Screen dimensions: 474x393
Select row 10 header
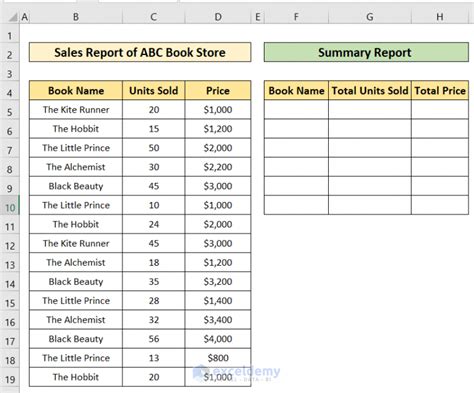(x=10, y=208)
